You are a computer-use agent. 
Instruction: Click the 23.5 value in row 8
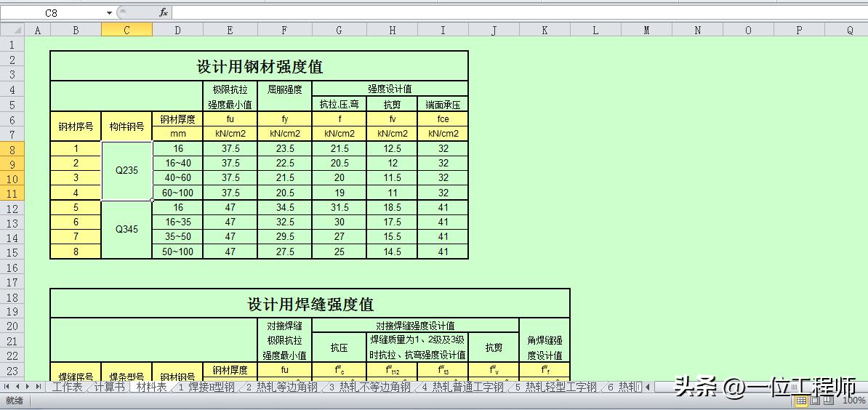[x=284, y=149]
